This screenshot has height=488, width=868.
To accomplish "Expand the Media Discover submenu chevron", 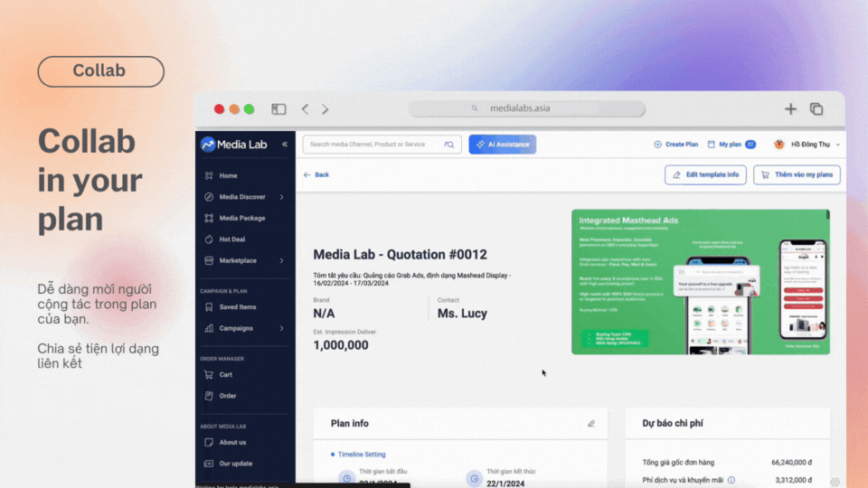I will coord(282,197).
